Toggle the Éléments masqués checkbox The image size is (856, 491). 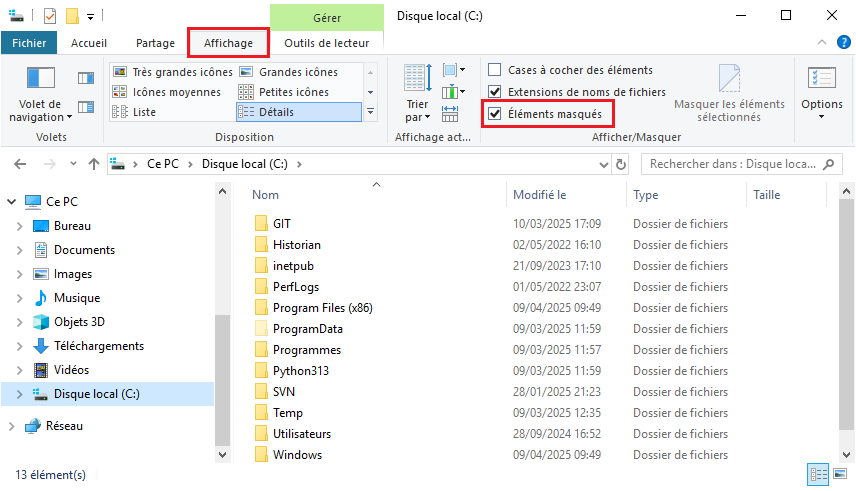(x=495, y=115)
